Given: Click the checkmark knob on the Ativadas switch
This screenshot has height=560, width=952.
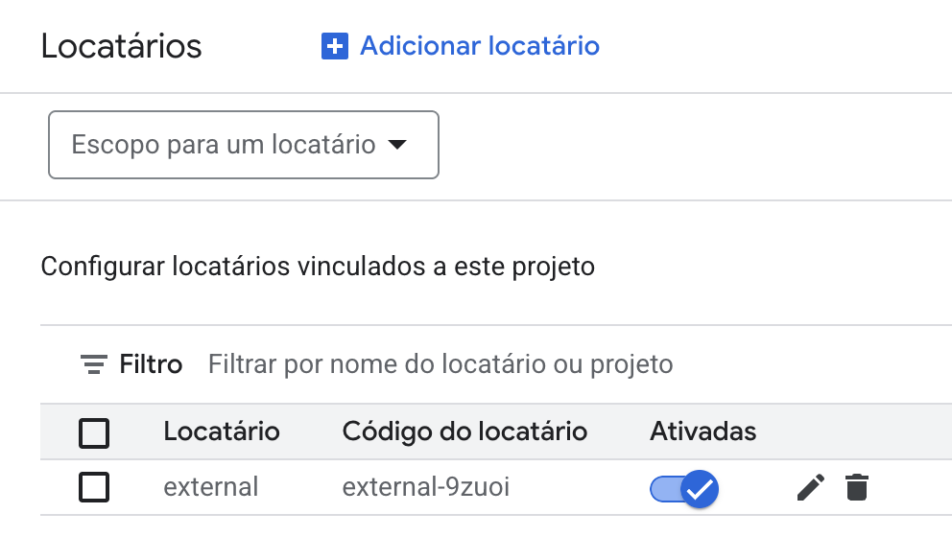Looking at the screenshot, I should point(701,489).
